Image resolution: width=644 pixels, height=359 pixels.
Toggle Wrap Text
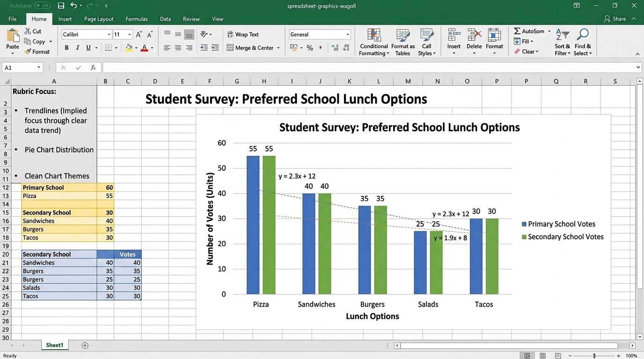243,35
